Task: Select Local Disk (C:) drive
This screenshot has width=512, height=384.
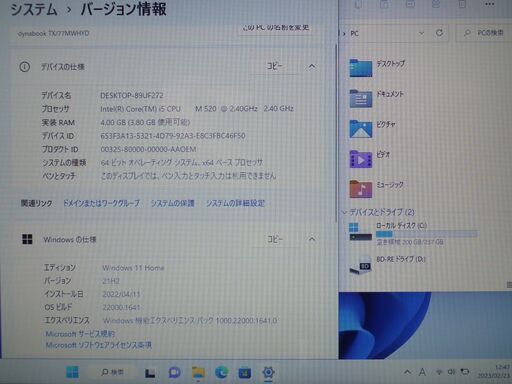Action: pyautogui.click(x=413, y=233)
